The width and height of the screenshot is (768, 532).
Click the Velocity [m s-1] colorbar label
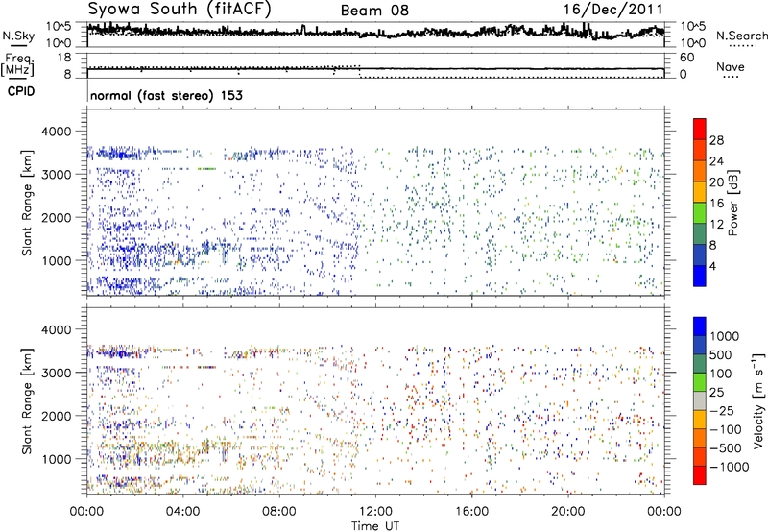tap(758, 400)
